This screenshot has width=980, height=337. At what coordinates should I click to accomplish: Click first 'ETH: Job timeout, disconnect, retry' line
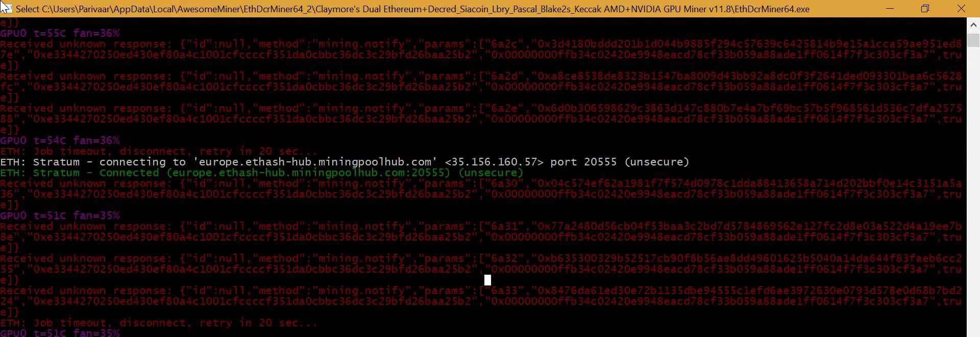click(x=159, y=151)
